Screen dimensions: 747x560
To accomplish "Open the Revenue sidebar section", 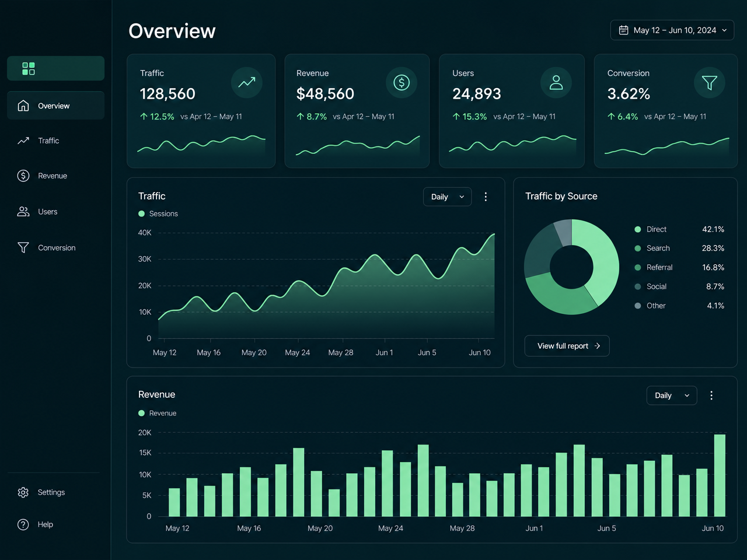I will click(56, 176).
